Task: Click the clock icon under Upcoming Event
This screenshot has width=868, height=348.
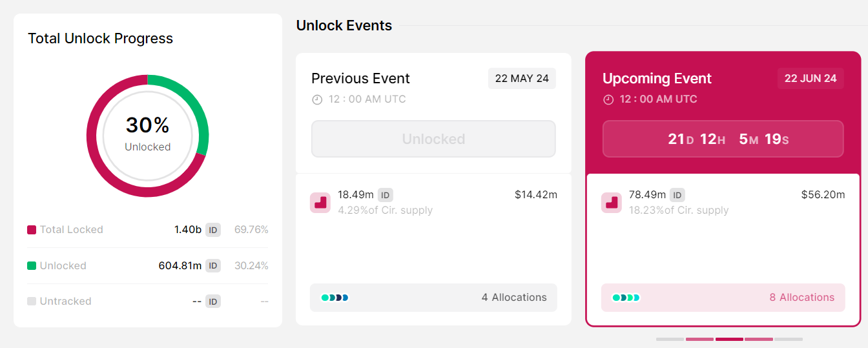Action: pyautogui.click(x=608, y=99)
